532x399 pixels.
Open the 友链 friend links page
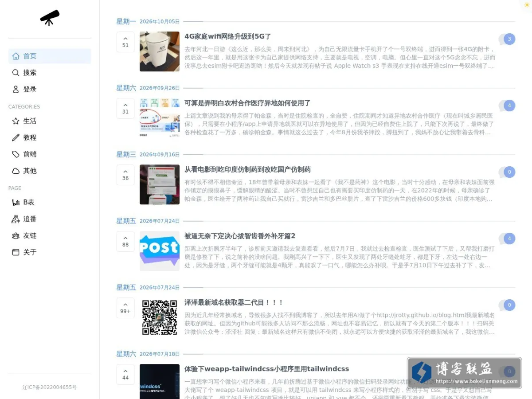[50, 235]
